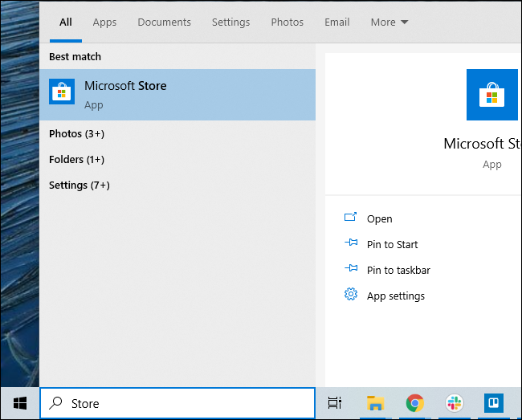522x420 pixels.
Task: Open Microsoft Store via the Open action
Action: tap(379, 219)
